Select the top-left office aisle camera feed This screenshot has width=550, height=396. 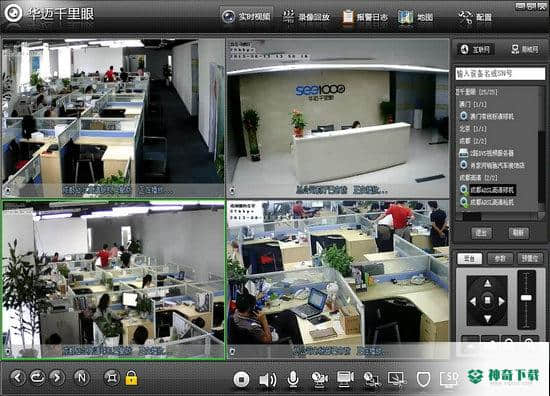[113, 118]
